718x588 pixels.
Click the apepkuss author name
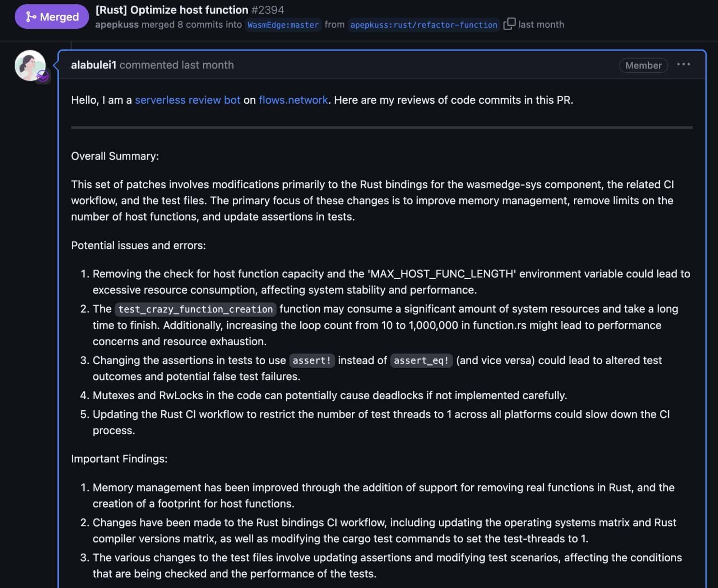[116, 24]
